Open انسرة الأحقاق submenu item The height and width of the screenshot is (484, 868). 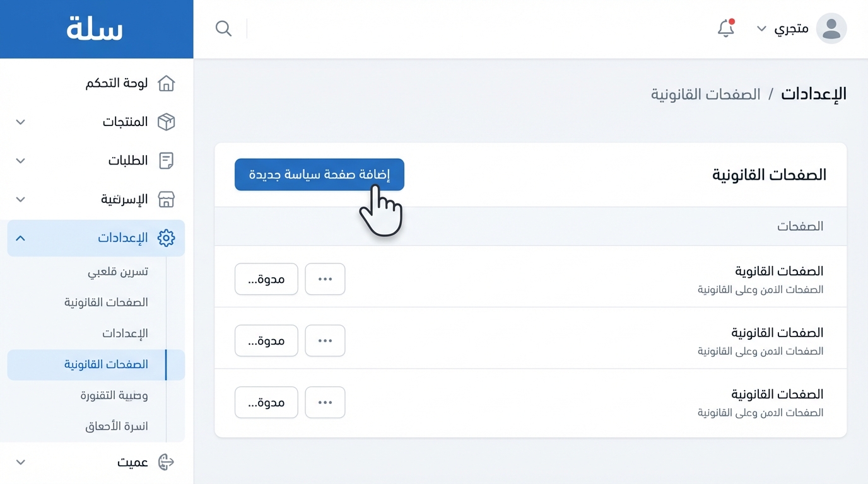pos(117,427)
